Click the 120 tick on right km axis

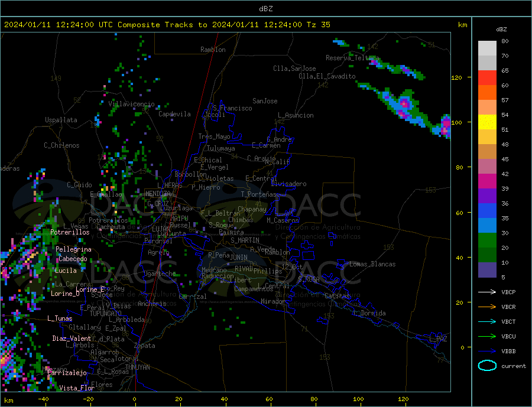click(456, 77)
